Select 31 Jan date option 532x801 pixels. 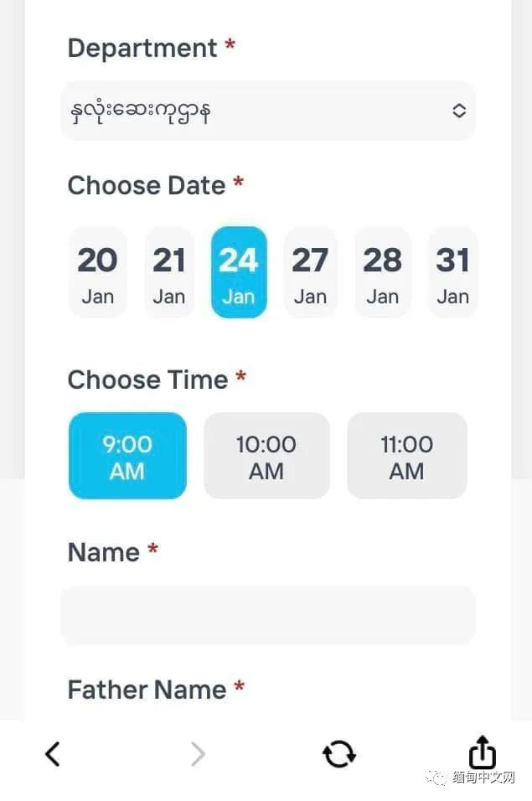point(453,272)
